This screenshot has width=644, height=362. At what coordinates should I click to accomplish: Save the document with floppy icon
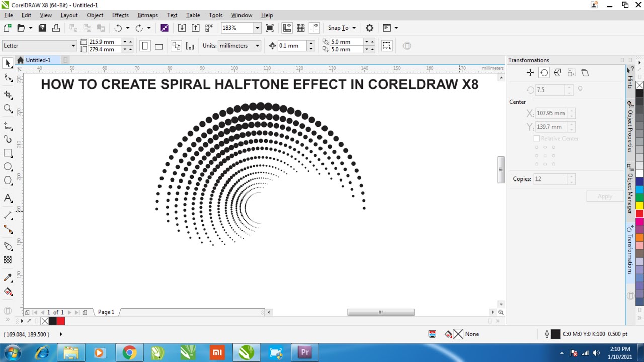[42, 28]
